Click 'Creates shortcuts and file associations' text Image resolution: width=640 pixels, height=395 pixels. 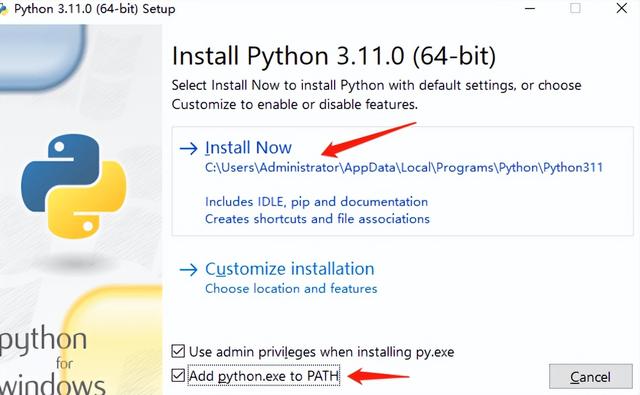[x=317, y=219]
